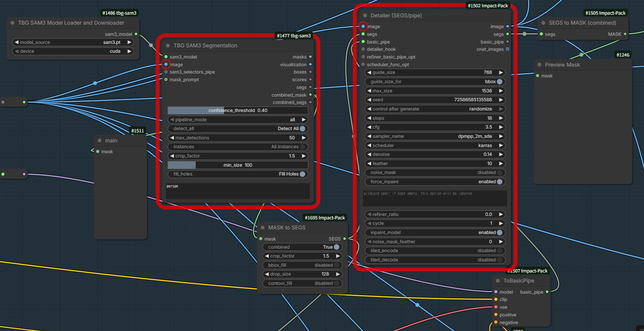The width and height of the screenshot is (644, 331).
Task: Open the sampler_name dpmpp_2m_sde selector
Action: point(435,136)
